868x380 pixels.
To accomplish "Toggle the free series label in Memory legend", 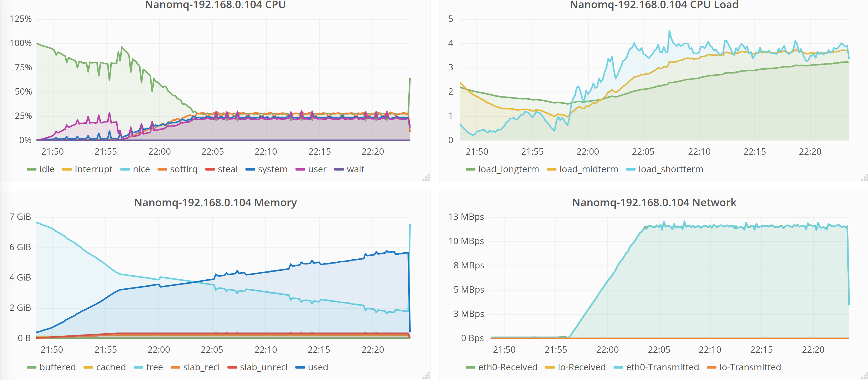I will (x=154, y=367).
